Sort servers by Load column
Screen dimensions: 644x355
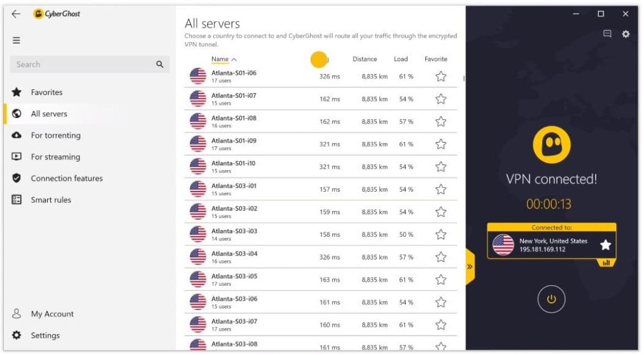401,59
